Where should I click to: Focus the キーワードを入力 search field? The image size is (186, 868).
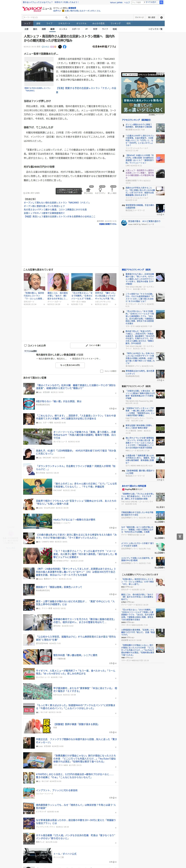(x=44, y=18)
